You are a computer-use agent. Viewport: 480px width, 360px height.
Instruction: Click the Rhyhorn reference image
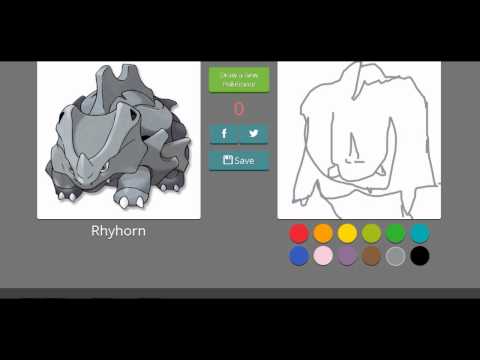point(119,140)
